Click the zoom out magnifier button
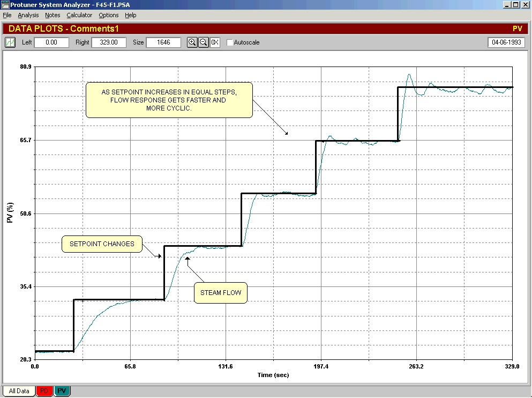This screenshot has width=532, height=398. pyautogui.click(x=203, y=42)
